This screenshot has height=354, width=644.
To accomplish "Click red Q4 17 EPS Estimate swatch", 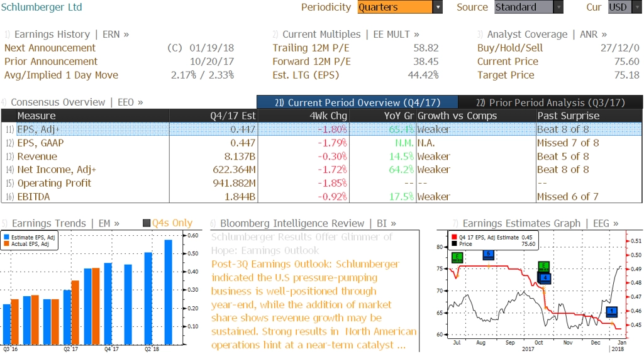I will (454, 237).
